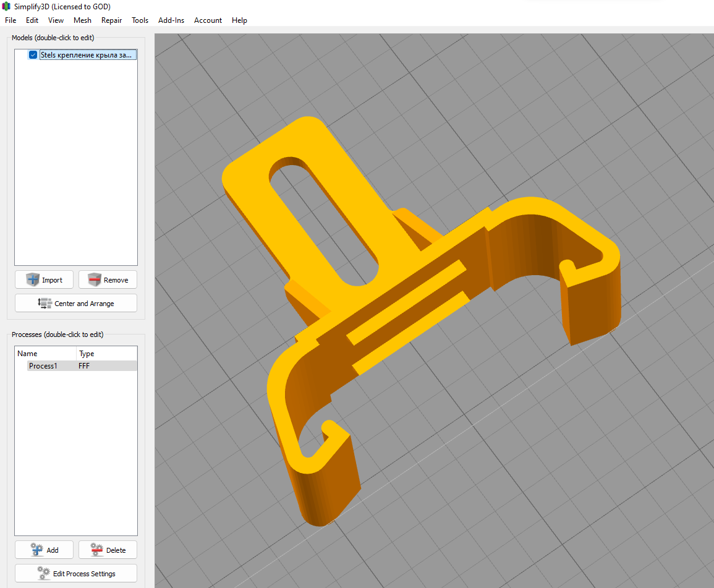The image size is (714, 588).
Task: Click the Add process gears icon
Action: coord(37,550)
